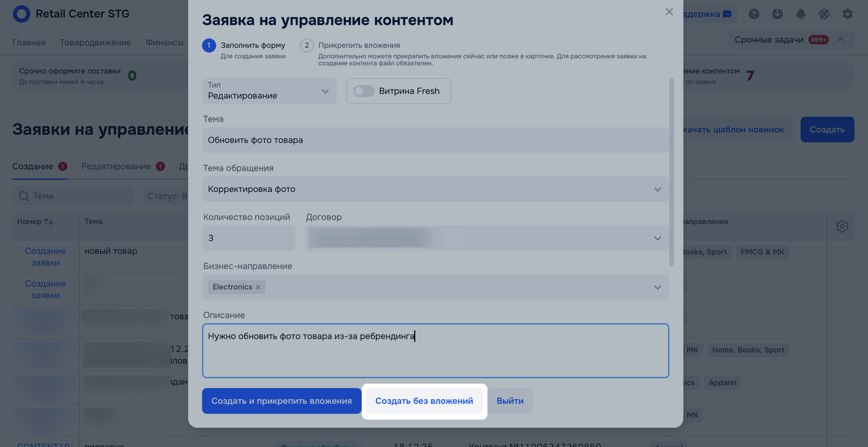The width and height of the screenshot is (868, 447).
Task: Click the settings gear in top bar
Action: (847, 14)
